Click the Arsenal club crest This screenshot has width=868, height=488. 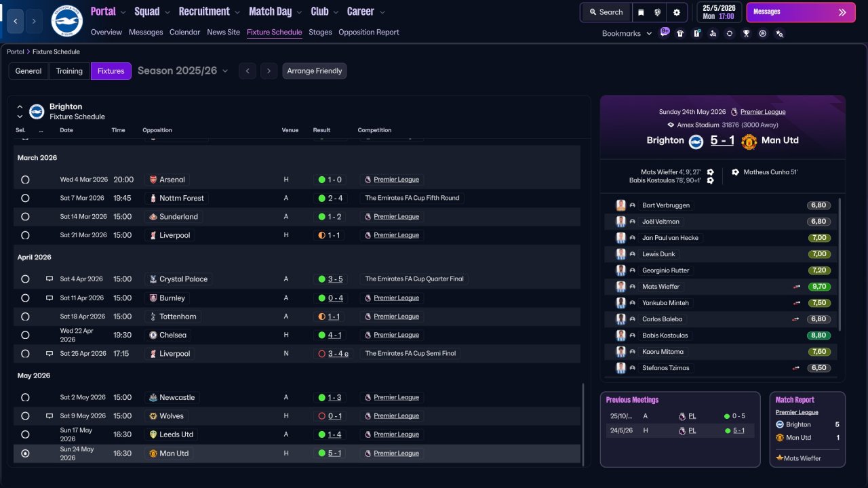pyautogui.click(x=153, y=180)
